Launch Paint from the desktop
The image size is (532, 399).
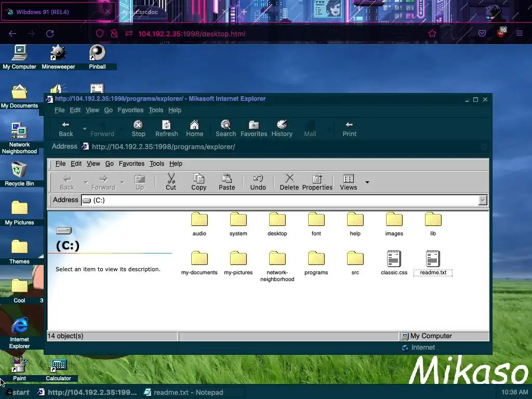19,369
